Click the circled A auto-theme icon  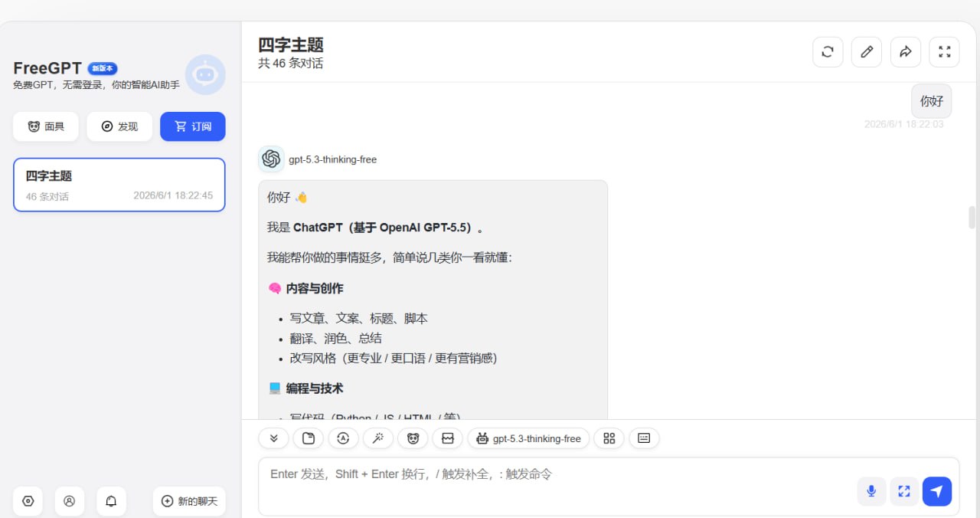(343, 438)
